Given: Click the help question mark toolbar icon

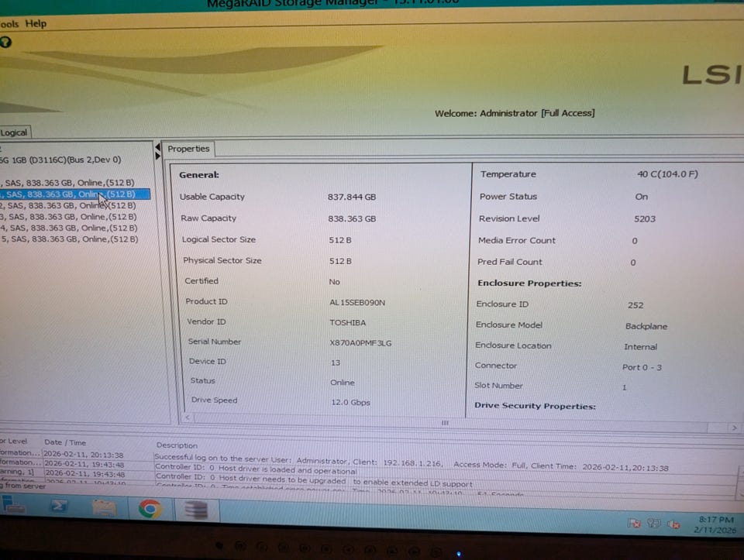Looking at the screenshot, I should [x=5, y=42].
